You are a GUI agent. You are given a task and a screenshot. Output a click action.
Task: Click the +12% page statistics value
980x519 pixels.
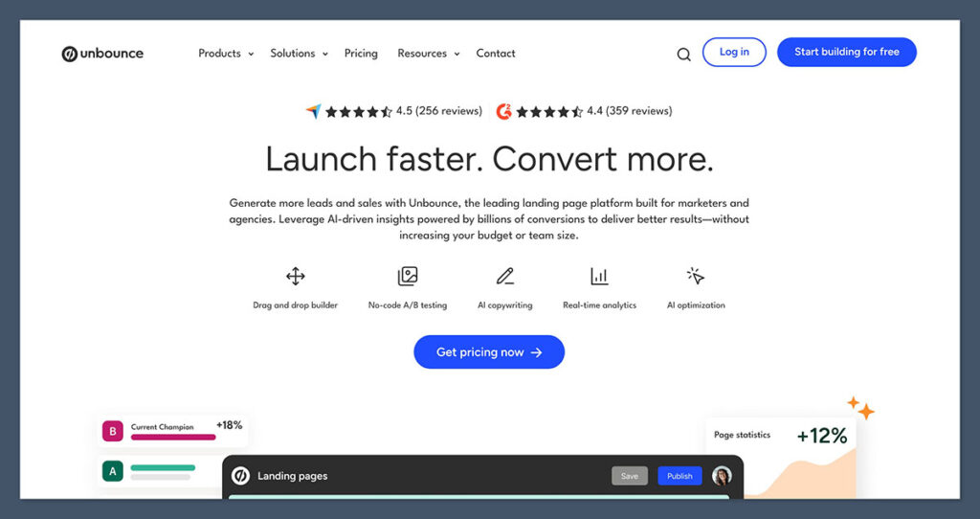pos(822,436)
